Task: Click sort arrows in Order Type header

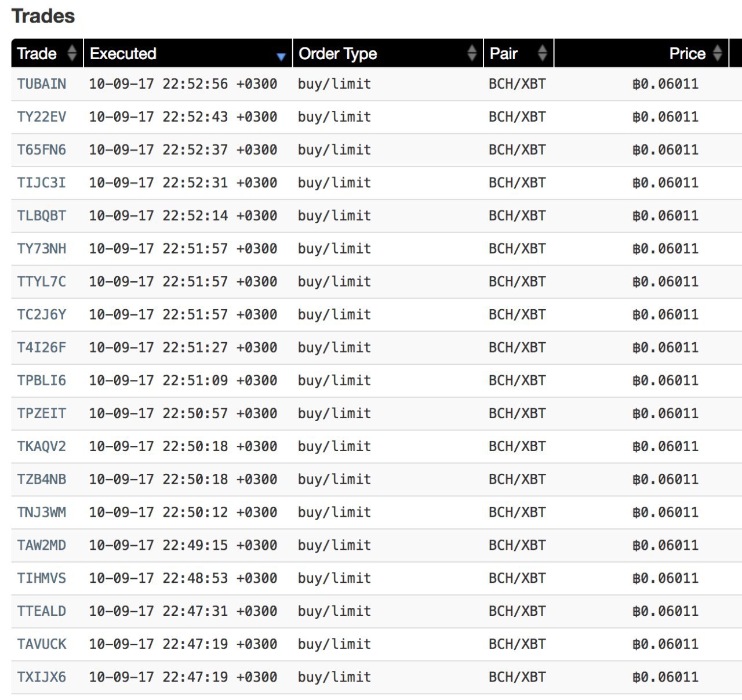Action: [472, 53]
